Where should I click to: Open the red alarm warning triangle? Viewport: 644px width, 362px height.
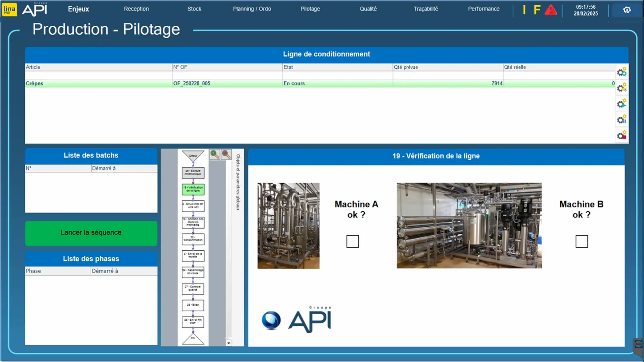coord(550,10)
